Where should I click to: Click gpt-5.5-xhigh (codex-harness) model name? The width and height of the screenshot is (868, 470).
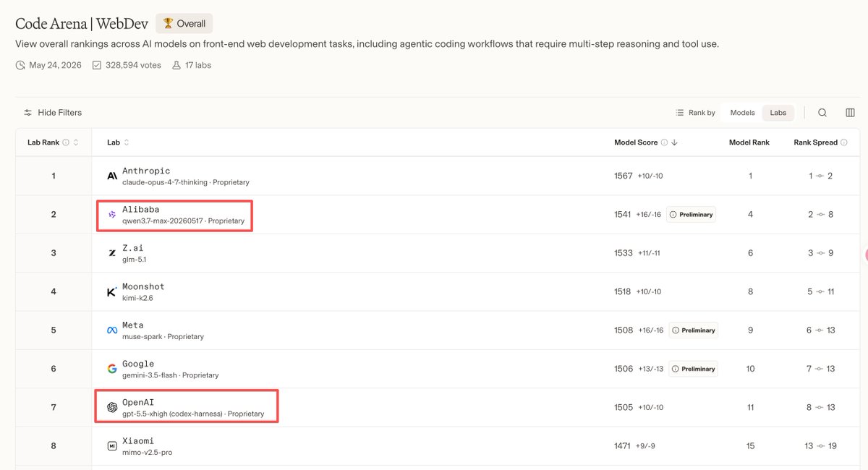pos(172,414)
